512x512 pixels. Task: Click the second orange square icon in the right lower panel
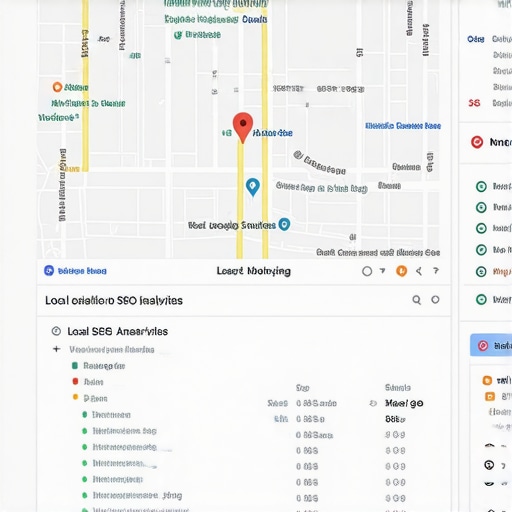tap(490, 397)
